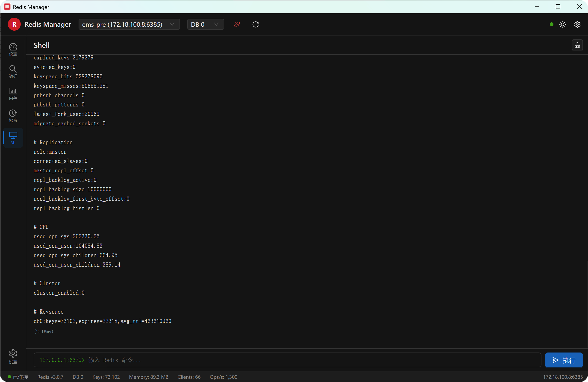588x382 pixels.
Task: Close the Redis Manager window
Action: (x=579, y=7)
